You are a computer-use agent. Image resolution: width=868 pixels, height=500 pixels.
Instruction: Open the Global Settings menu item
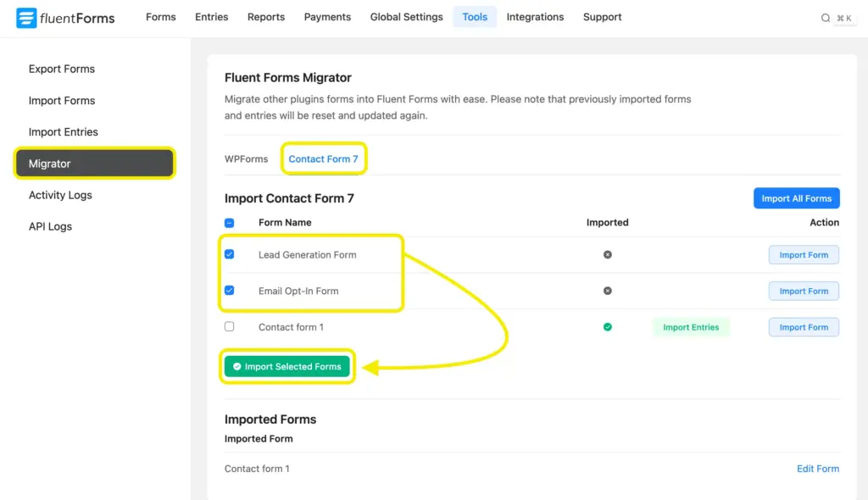coord(406,17)
